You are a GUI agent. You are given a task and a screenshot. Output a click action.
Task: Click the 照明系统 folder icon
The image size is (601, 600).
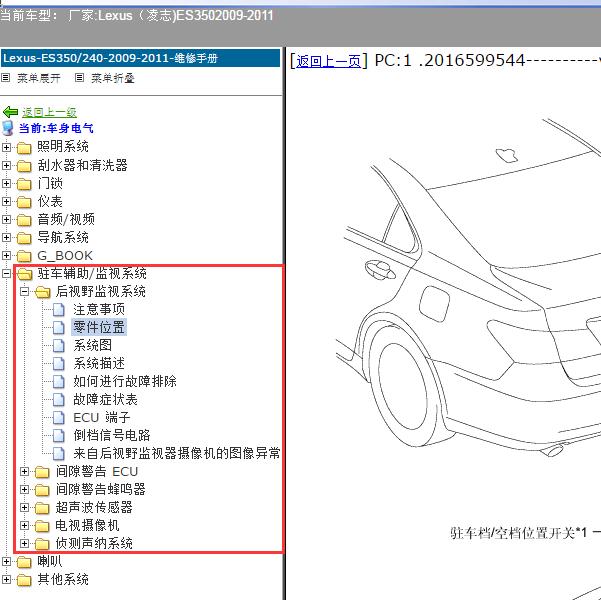(24, 147)
